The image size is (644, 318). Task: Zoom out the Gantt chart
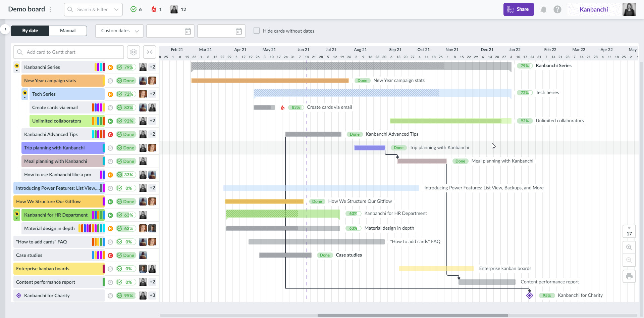point(629,260)
